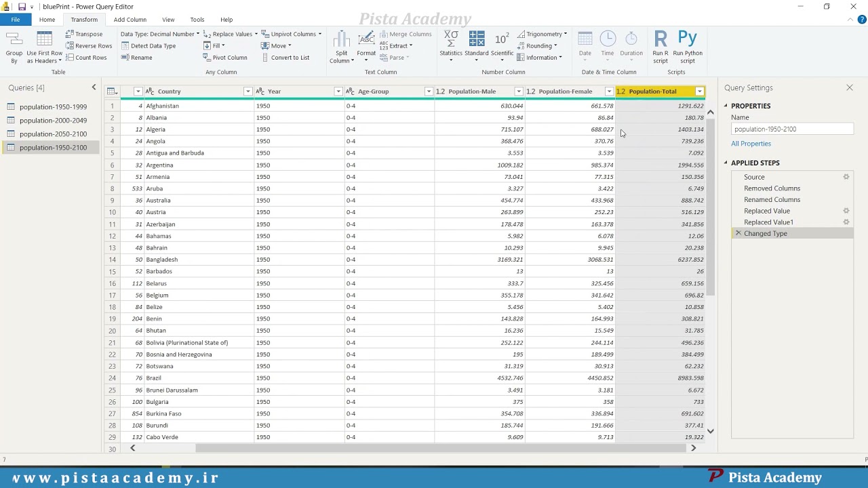Delete the Changed Type step via X

738,233
